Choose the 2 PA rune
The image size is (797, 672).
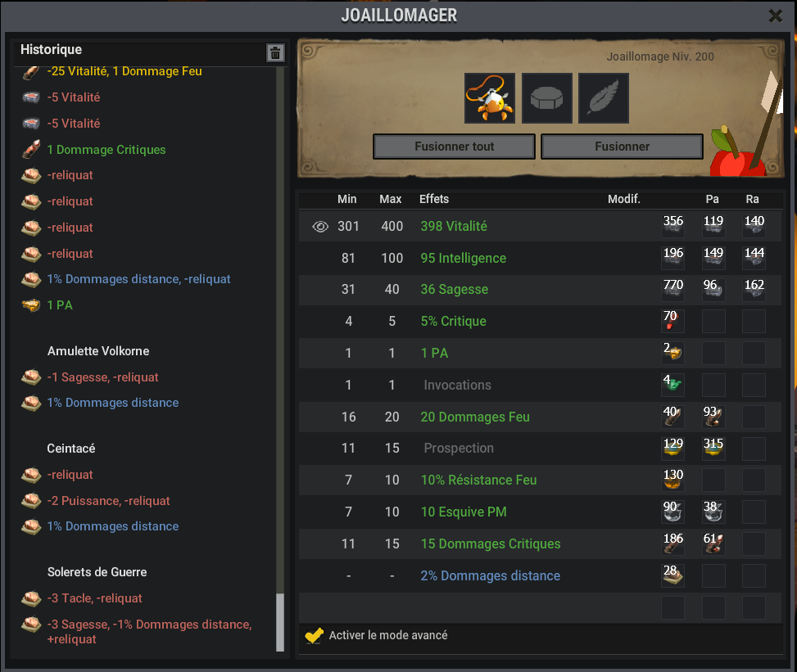tap(673, 353)
